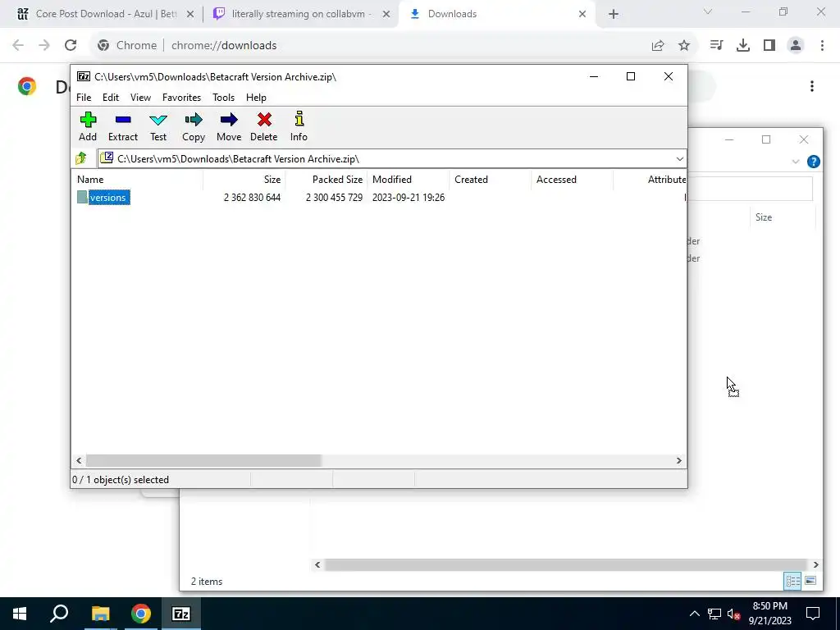Open the notification center icon

[x=813, y=614]
